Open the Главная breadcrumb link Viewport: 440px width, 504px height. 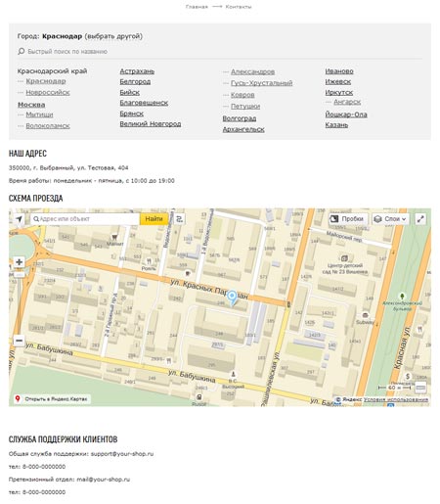(197, 7)
